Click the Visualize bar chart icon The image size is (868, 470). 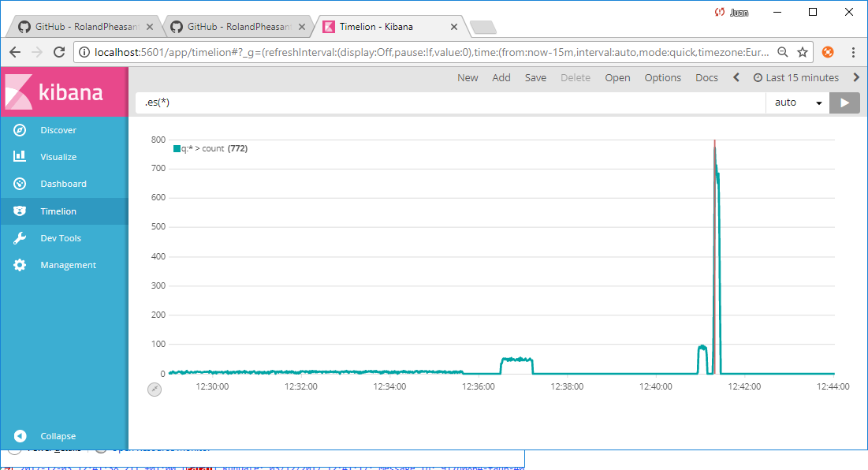pyautogui.click(x=20, y=156)
